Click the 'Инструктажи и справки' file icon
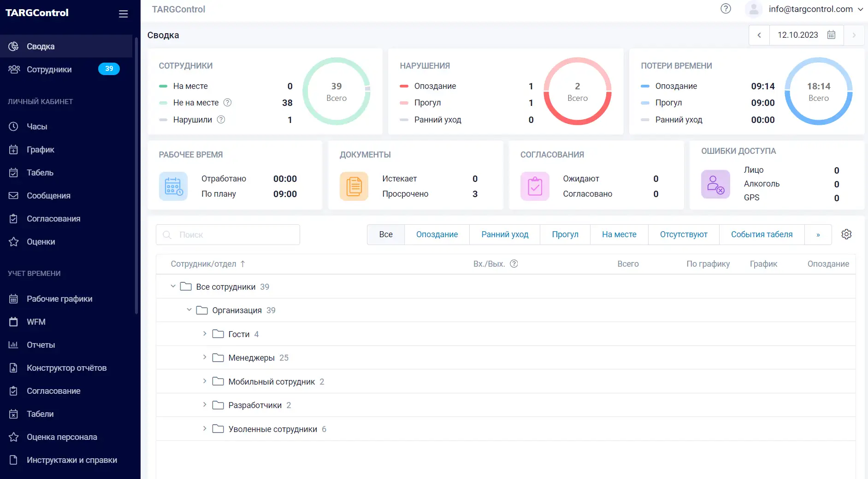The image size is (868, 479). (x=14, y=460)
